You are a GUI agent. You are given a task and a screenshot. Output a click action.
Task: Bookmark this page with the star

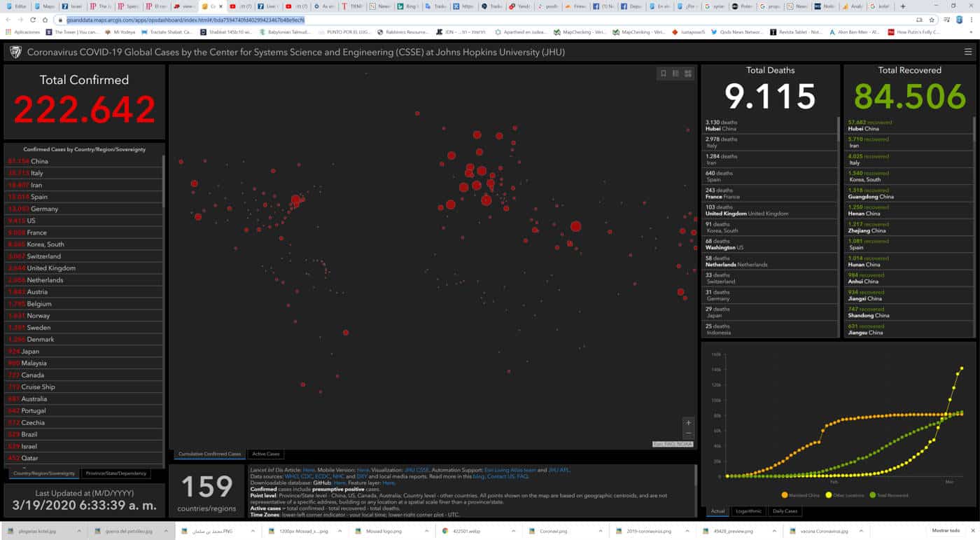tap(932, 20)
